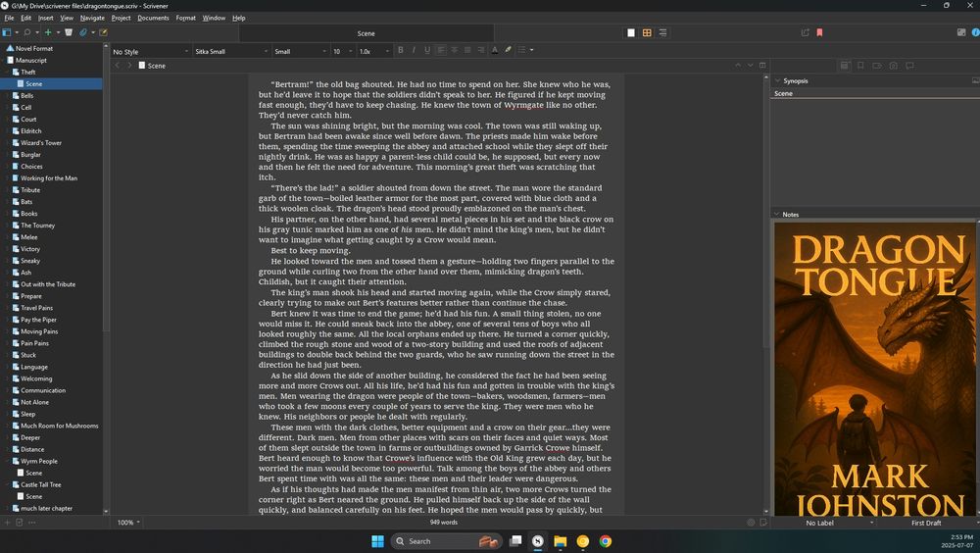Screen dimensions: 980x553
Task: Split the editor with split icon
Action: (762, 65)
